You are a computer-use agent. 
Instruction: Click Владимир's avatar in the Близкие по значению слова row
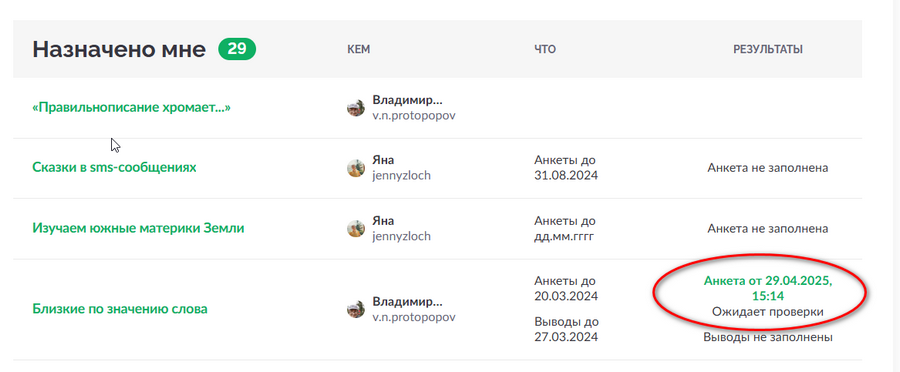[x=356, y=309]
